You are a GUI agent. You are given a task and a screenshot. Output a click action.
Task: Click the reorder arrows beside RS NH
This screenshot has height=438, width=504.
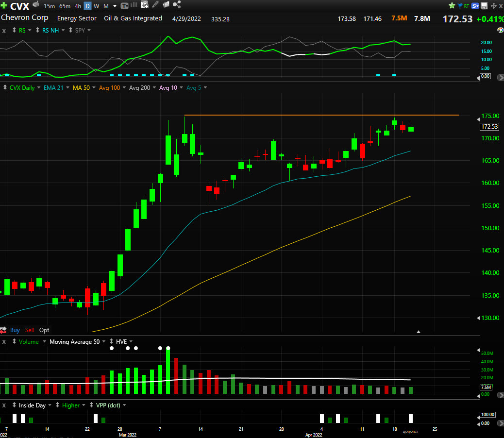click(x=37, y=30)
